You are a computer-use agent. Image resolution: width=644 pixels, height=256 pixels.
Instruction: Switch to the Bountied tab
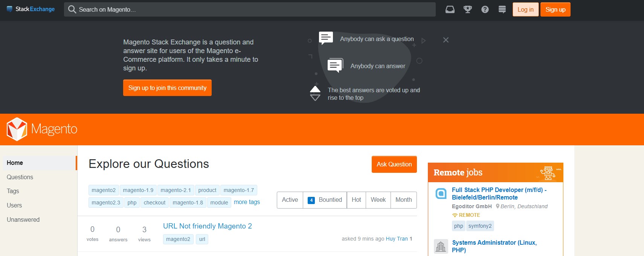[325, 200]
